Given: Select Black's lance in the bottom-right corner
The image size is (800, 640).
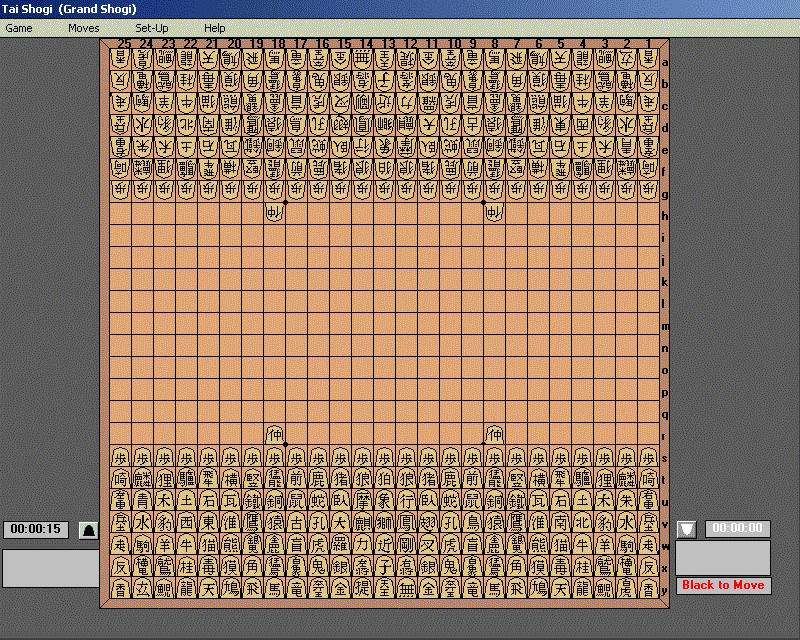Looking at the screenshot, I should coord(648,589).
